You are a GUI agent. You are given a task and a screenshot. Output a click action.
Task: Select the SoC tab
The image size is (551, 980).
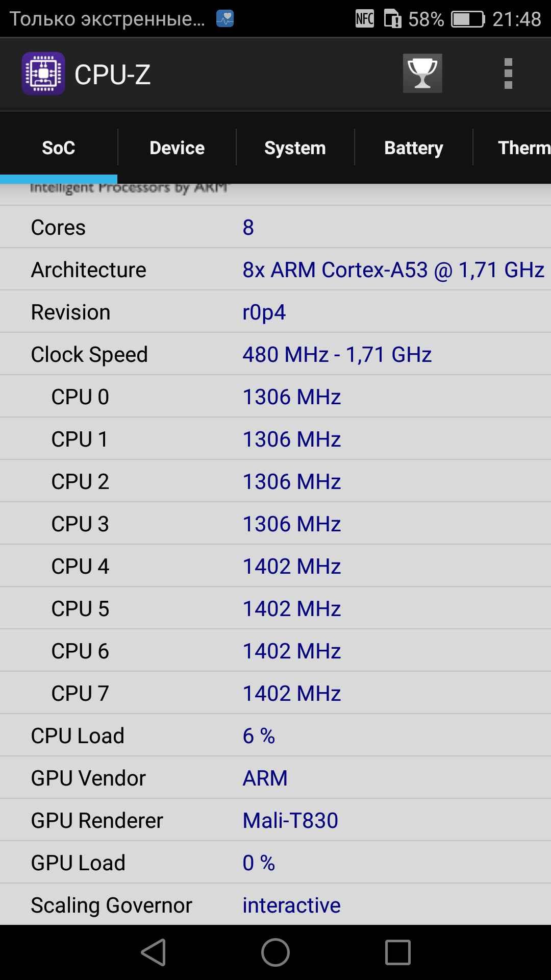pyautogui.click(x=59, y=148)
